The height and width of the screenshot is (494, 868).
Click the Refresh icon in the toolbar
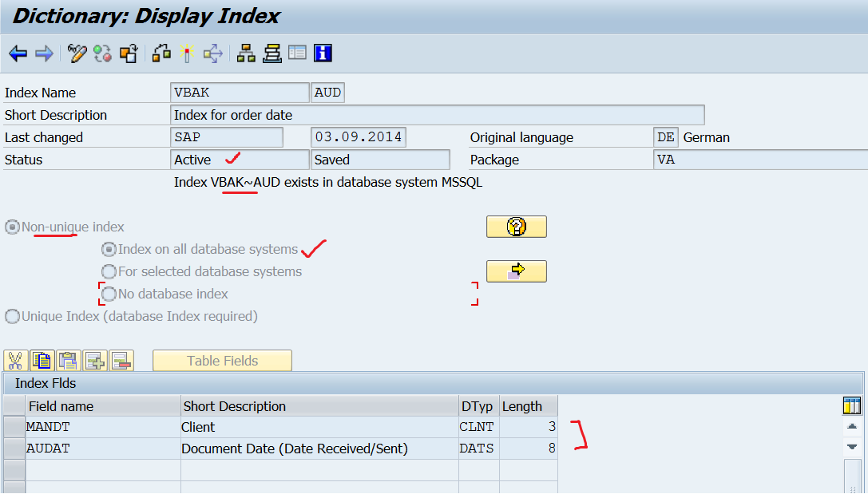tap(102, 53)
